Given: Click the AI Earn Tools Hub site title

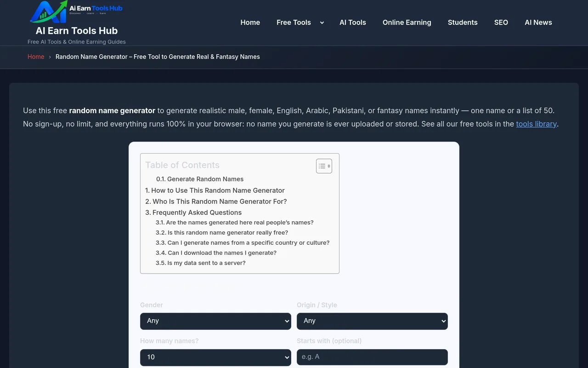Looking at the screenshot, I should coord(77,31).
